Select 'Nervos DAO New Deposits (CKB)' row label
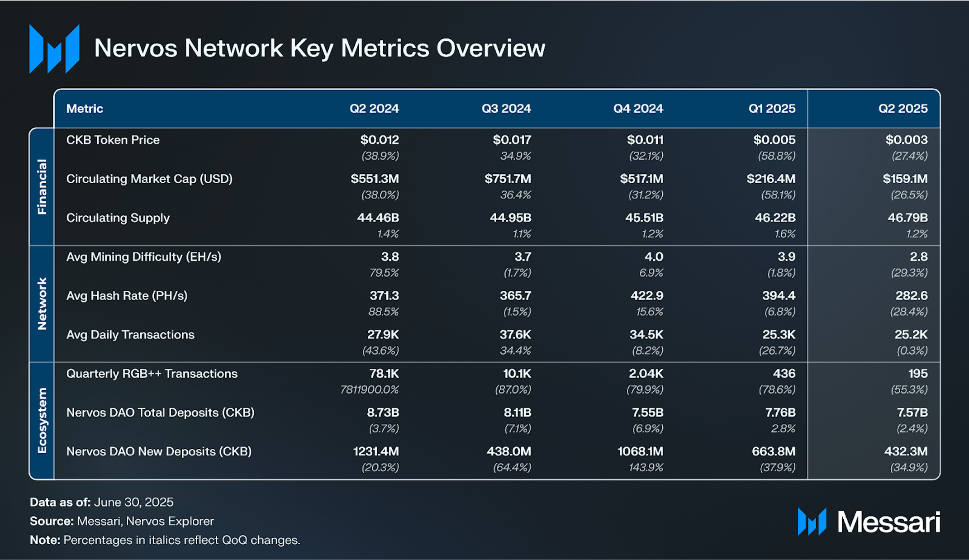This screenshot has width=969, height=560. [x=159, y=451]
